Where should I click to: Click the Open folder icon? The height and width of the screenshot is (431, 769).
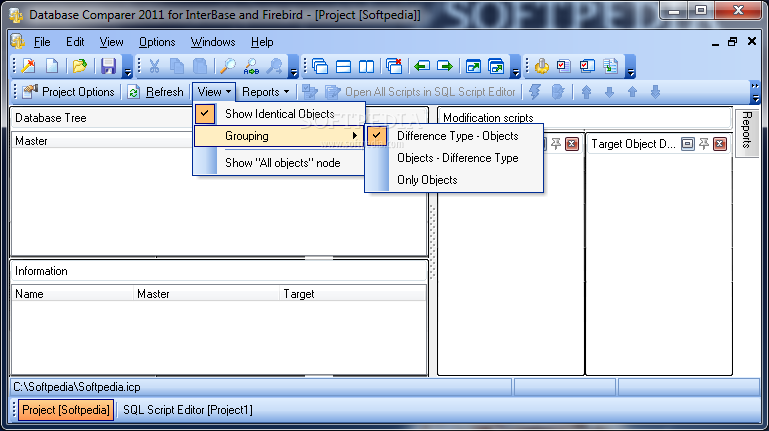(79, 66)
